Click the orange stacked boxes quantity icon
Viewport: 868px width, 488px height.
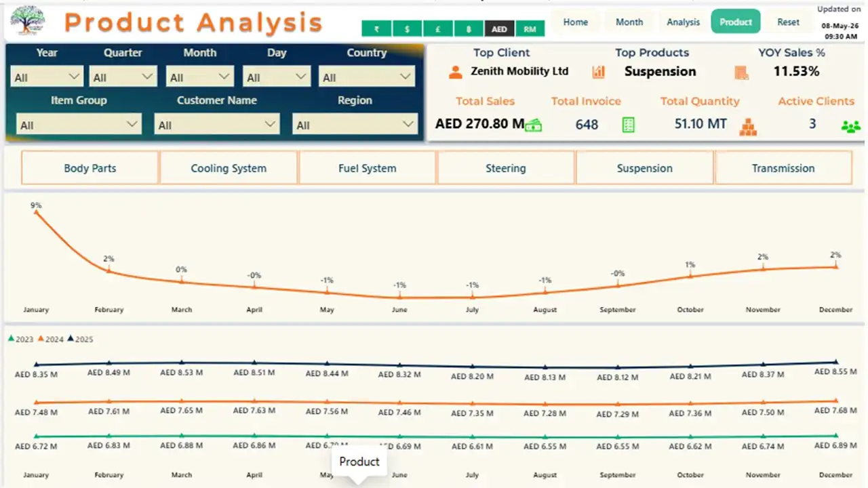[748, 127]
